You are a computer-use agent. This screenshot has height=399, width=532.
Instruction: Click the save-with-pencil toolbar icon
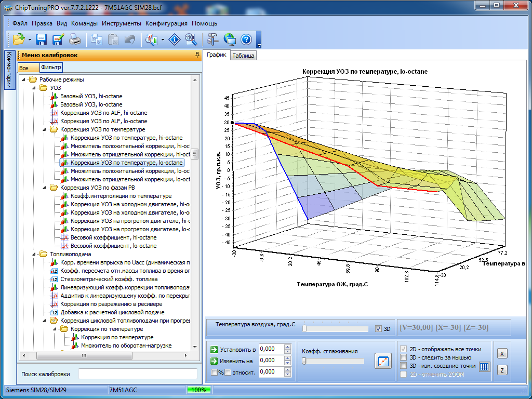(58, 39)
